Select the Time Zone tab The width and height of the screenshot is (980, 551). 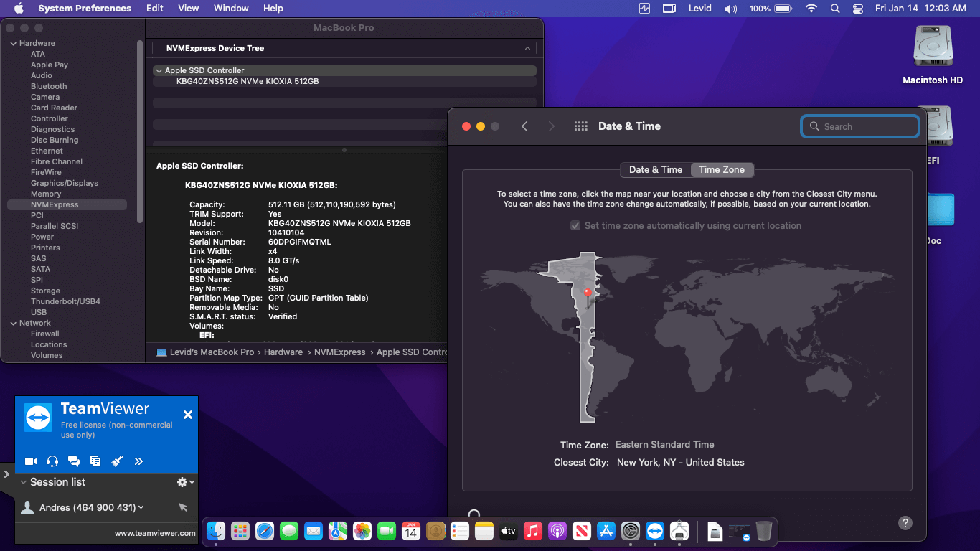722,170
